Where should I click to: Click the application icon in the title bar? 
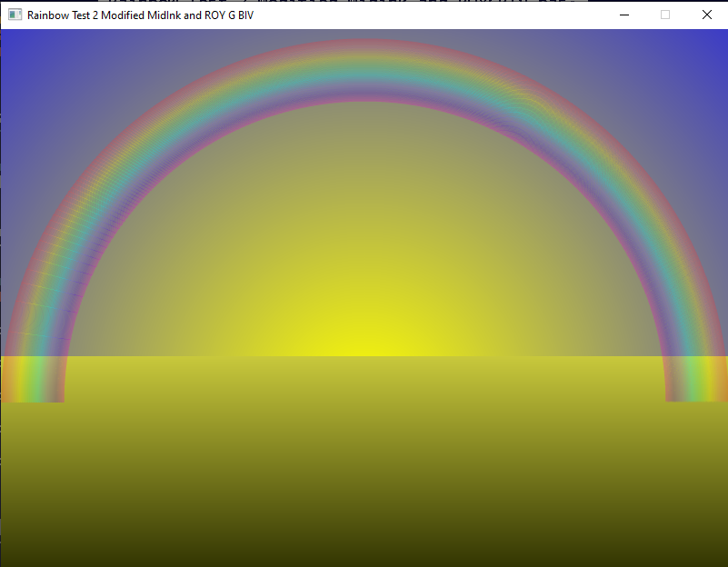coord(15,15)
